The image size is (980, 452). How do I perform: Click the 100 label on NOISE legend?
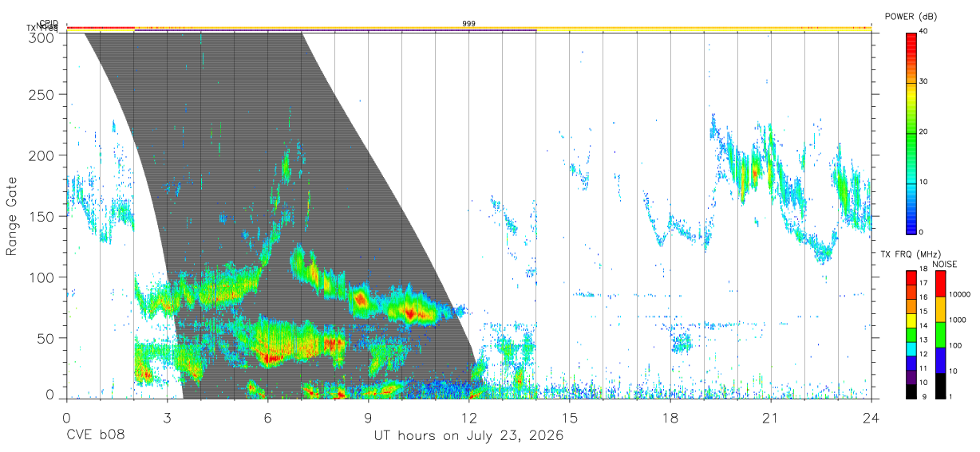956,345
